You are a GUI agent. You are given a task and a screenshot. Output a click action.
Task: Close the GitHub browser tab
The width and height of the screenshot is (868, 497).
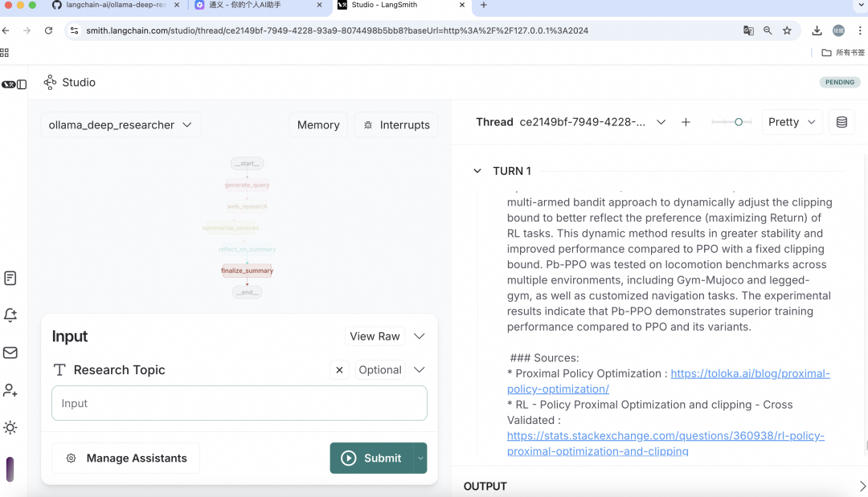pyautogui.click(x=177, y=5)
